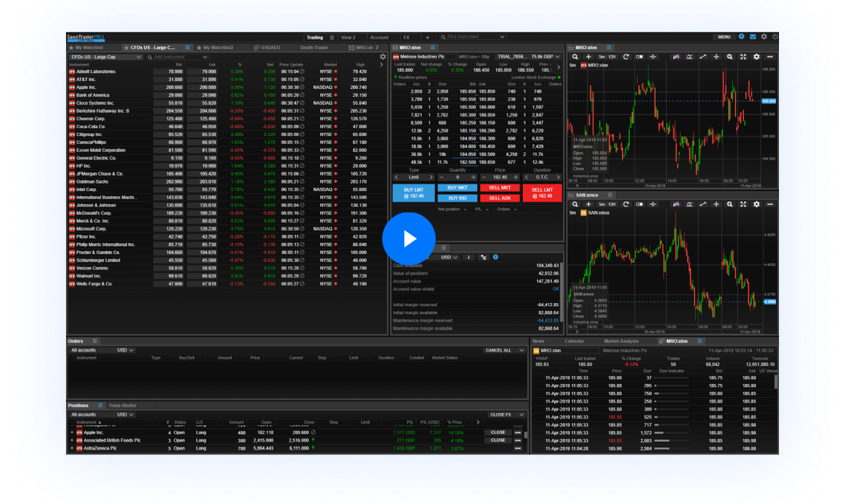Open the indicators icon in MRO:xlon chart
Viewport: 845px width, 504px height.
click(x=690, y=57)
